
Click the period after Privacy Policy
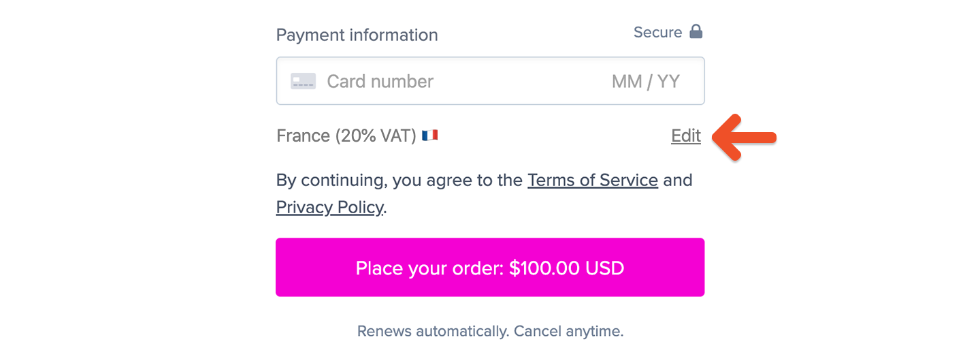pyautogui.click(x=385, y=212)
